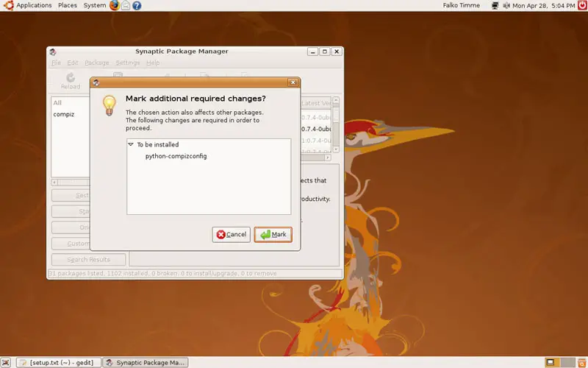Image resolution: width=588 pixels, height=368 pixels.
Task: Click Synaptic window title bar icon
Action: 53,52
